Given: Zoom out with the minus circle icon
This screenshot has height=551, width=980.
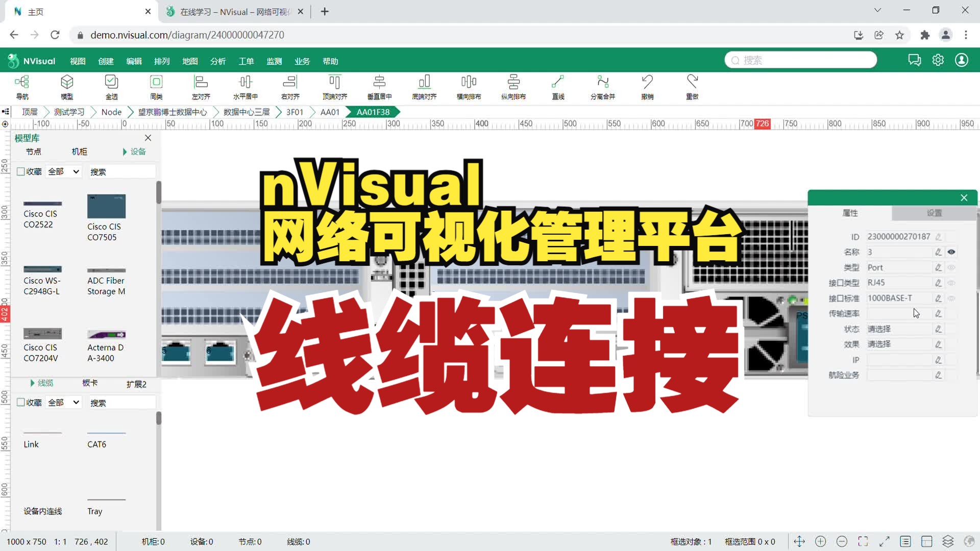Looking at the screenshot, I should (842, 541).
